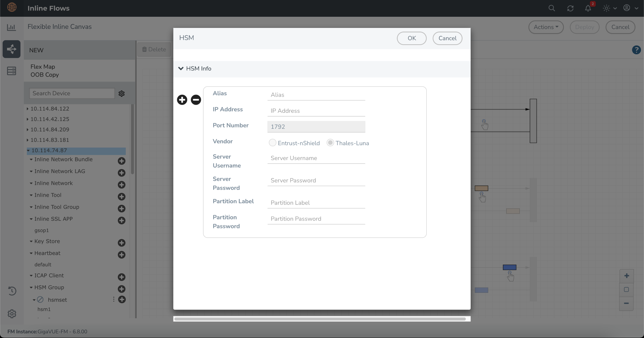The height and width of the screenshot is (338, 644).
Task: Click the remove HSM entry minus icon
Action: click(196, 100)
